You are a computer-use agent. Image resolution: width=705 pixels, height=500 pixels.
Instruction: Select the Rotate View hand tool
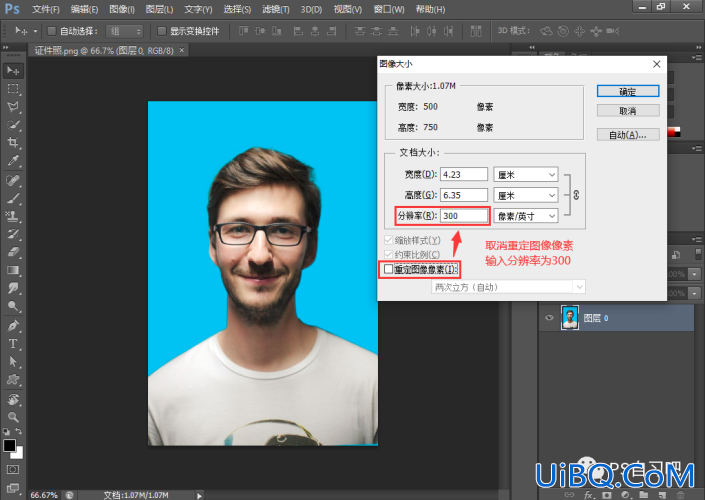[x=13, y=399]
